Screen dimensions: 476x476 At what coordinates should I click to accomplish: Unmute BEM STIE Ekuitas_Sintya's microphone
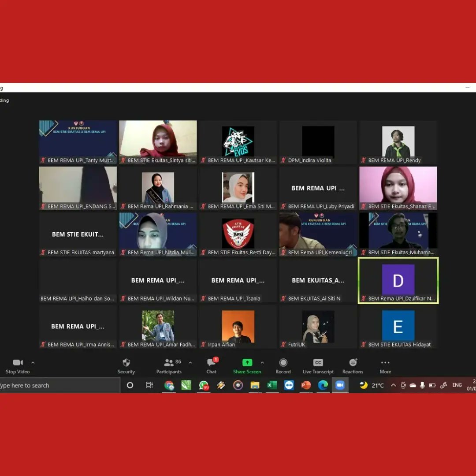pyautogui.click(x=123, y=160)
